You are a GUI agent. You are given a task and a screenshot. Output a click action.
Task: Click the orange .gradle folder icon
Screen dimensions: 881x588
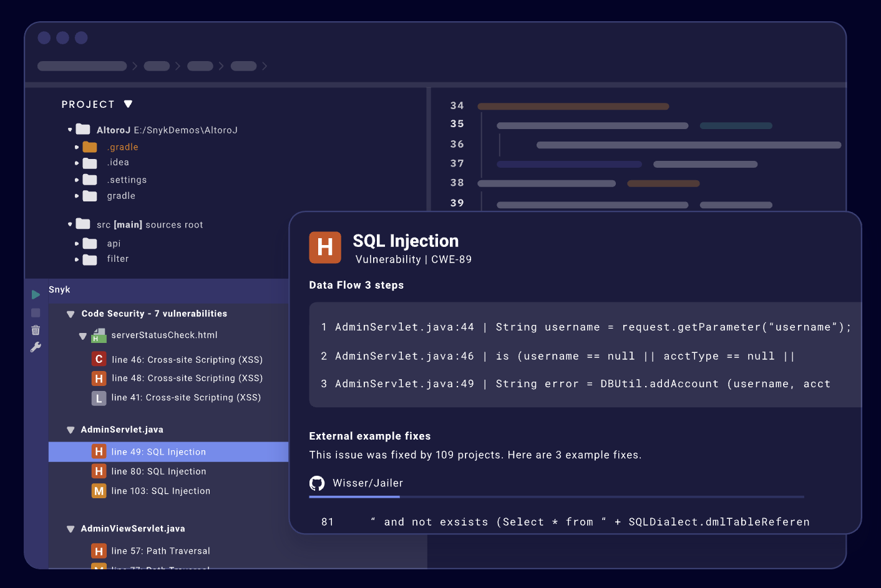(90, 147)
